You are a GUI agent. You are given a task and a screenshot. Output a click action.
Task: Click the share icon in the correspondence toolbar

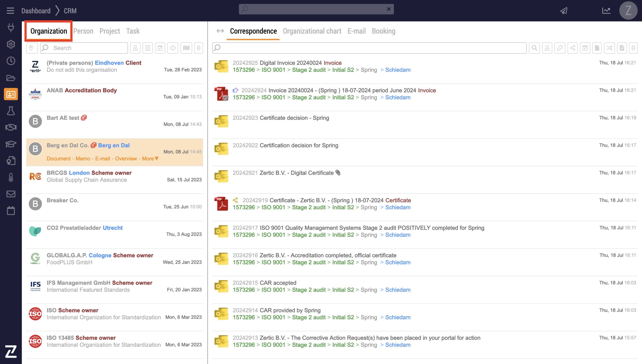point(573,48)
